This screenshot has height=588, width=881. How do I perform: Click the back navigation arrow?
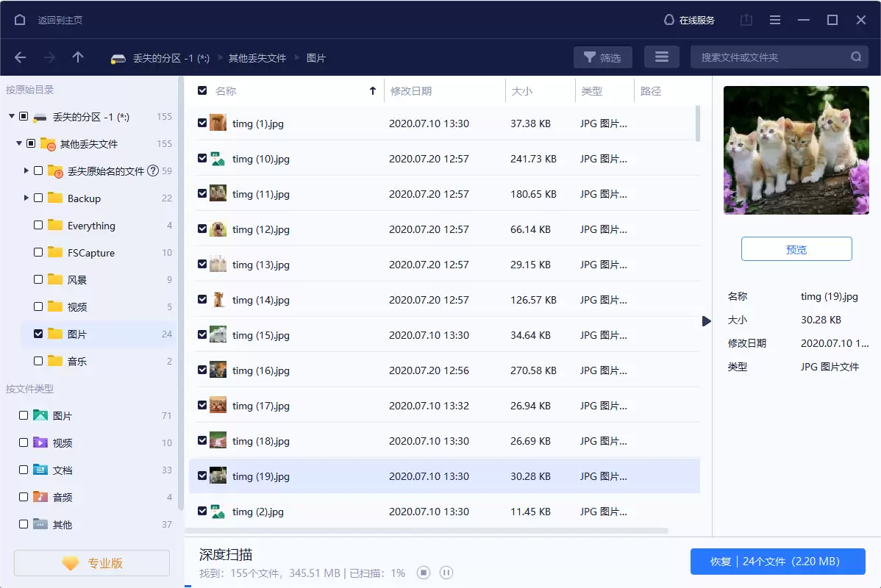click(x=20, y=57)
